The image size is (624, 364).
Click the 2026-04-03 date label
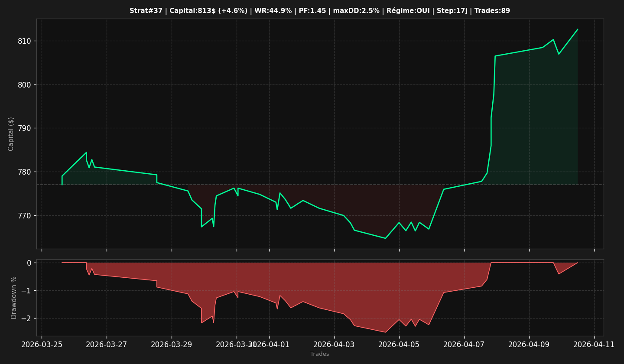point(334,344)
